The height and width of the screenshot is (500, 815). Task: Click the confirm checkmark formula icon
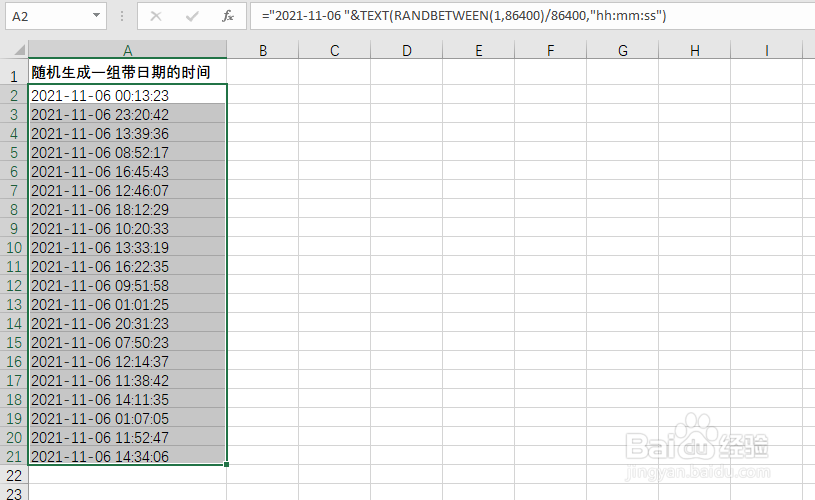tap(192, 17)
